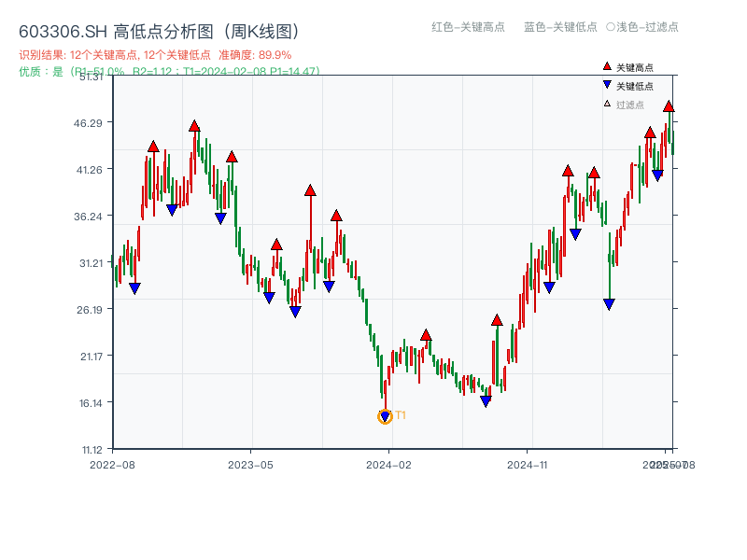The image size is (747, 560).
Task: Click the leftmost red key-high triangle marker
Action: pos(151,145)
